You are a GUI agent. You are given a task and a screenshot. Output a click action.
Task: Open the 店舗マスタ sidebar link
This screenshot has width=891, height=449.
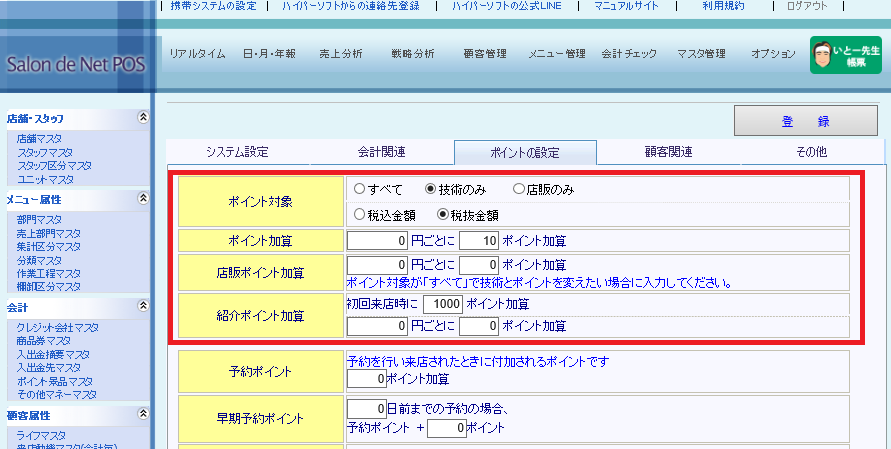[39, 138]
